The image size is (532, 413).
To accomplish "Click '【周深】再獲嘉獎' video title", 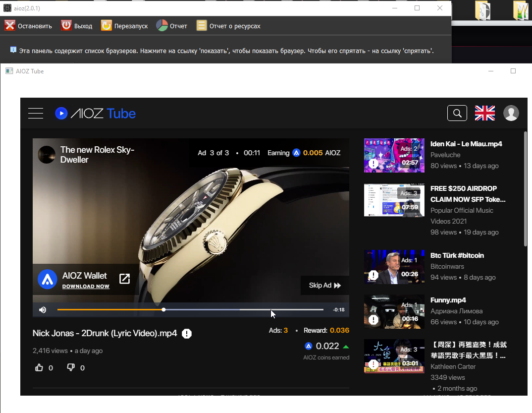I will point(469,350).
